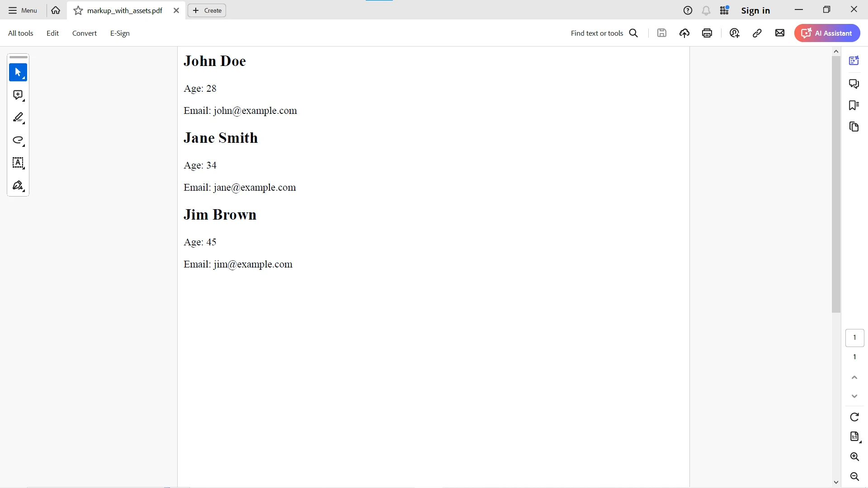868x488 pixels.
Task: Click the link annotation tool icon
Action: [x=758, y=33]
